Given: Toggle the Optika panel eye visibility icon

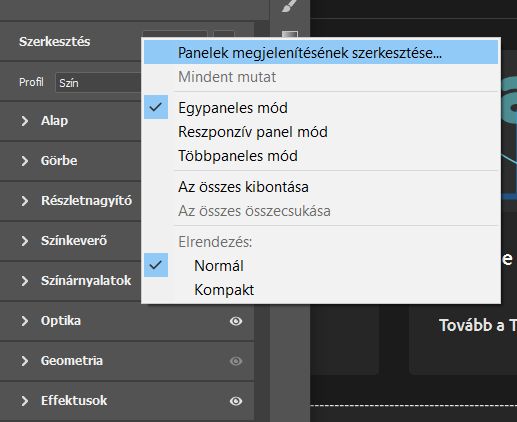Looking at the screenshot, I should (x=236, y=321).
